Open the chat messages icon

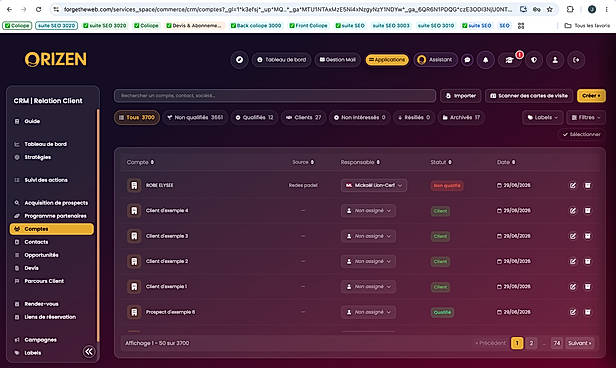click(467, 60)
